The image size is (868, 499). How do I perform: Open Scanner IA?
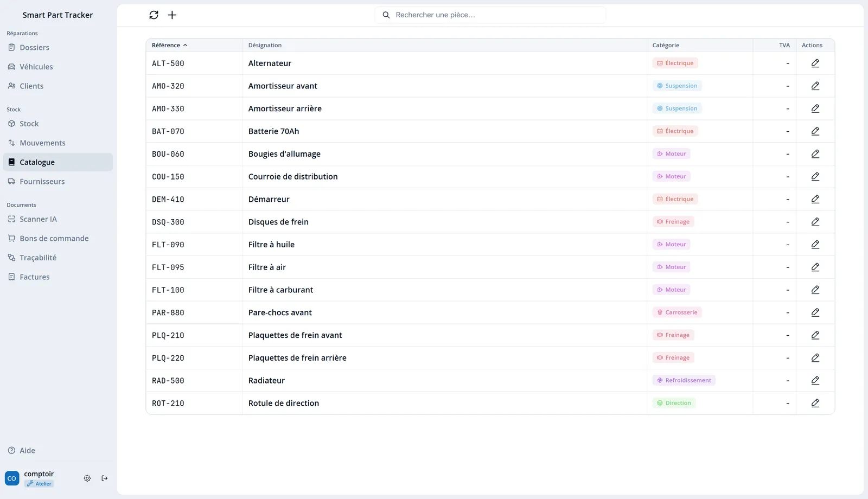[x=58, y=219]
